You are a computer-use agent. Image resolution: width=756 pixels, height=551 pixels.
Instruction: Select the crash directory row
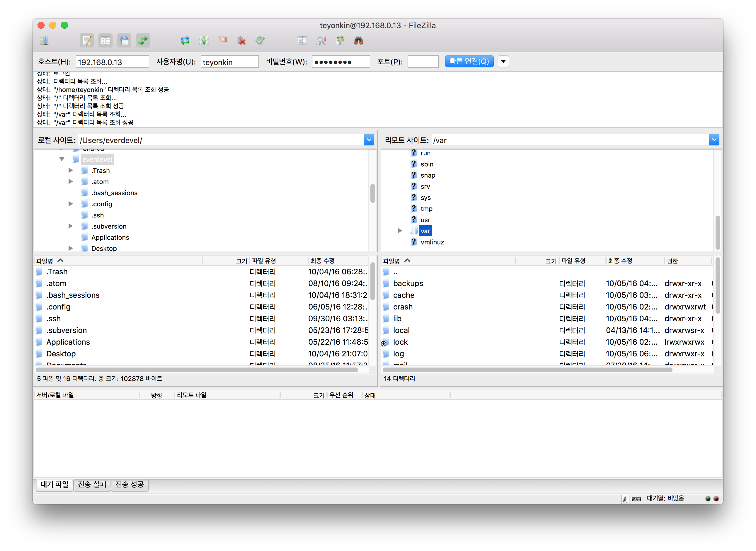tap(546, 307)
